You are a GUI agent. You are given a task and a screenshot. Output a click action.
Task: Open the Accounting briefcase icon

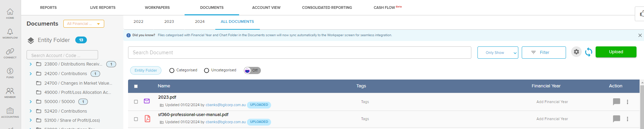[x=10, y=113]
